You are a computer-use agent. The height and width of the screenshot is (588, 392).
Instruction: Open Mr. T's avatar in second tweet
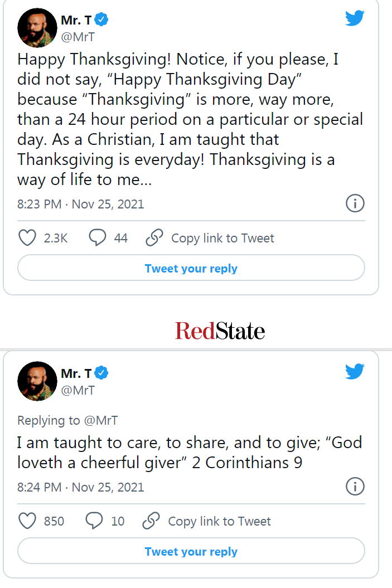[x=37, y=381]
